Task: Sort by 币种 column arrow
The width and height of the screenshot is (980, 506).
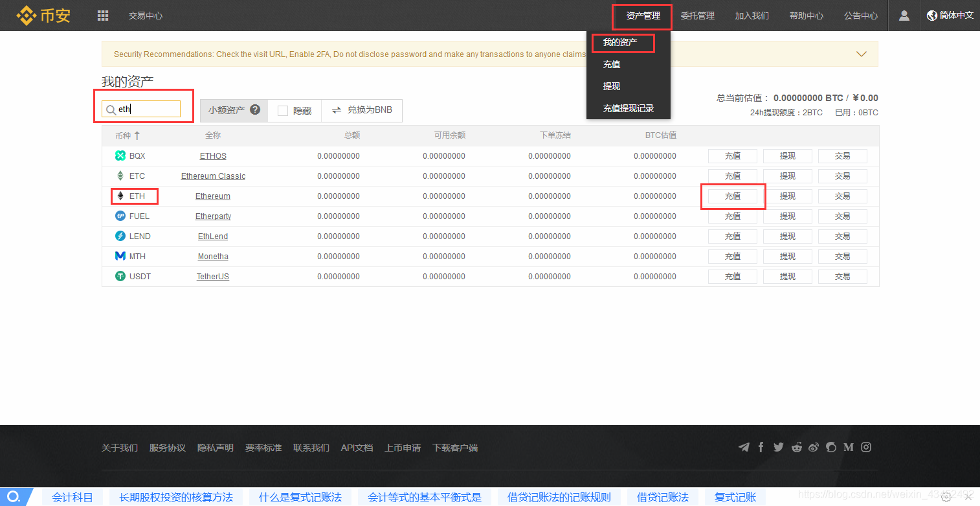Action: (137, 135)
